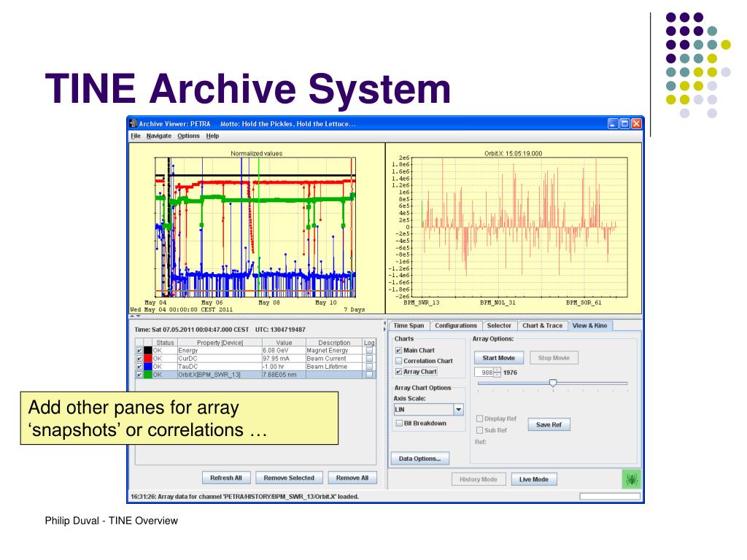
Task: Click the green color swatch for OrbitX
Action: pyautogui.click(x=148, y=375)
